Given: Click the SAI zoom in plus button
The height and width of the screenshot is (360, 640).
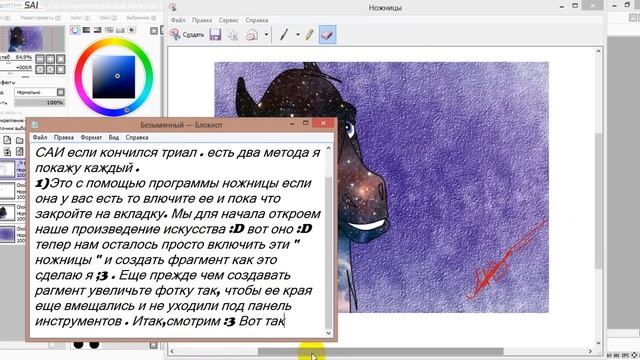Looking at the screenshot, I should 50,59.
